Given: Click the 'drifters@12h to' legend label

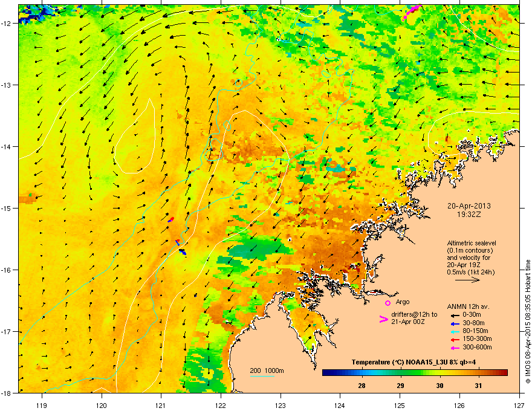Looking at the screenshot, I should pyautogui.click(x=414, y=314).
